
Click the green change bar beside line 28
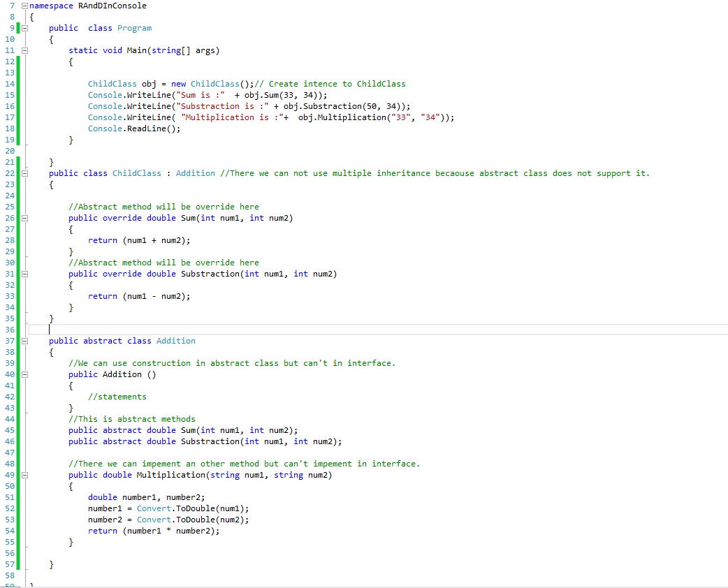[x=17, y=240]
